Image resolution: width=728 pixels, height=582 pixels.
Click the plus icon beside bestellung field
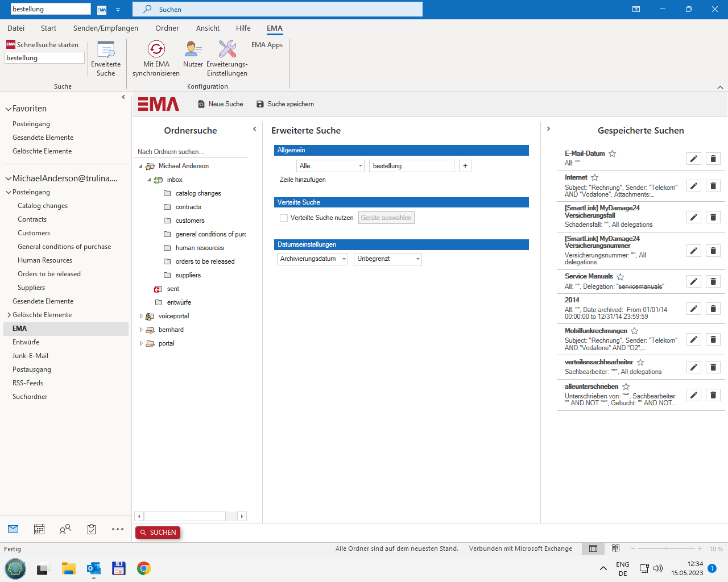465,166
